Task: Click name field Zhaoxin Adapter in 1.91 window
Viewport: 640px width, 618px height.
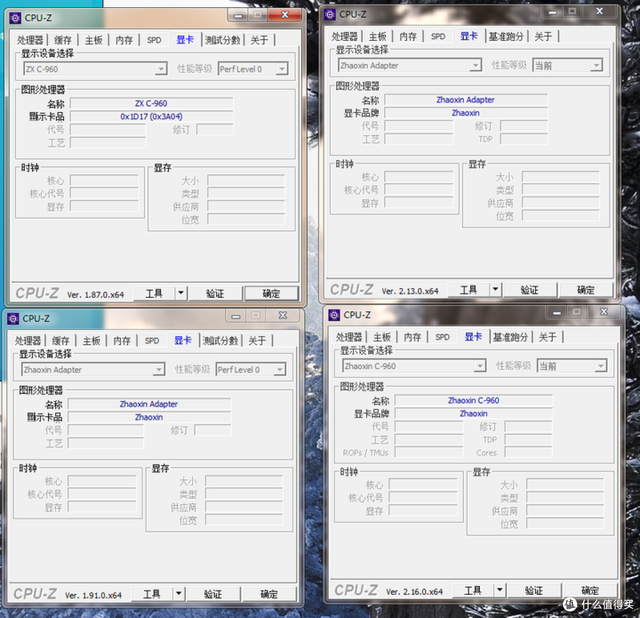Action: (x=149, y=404)
